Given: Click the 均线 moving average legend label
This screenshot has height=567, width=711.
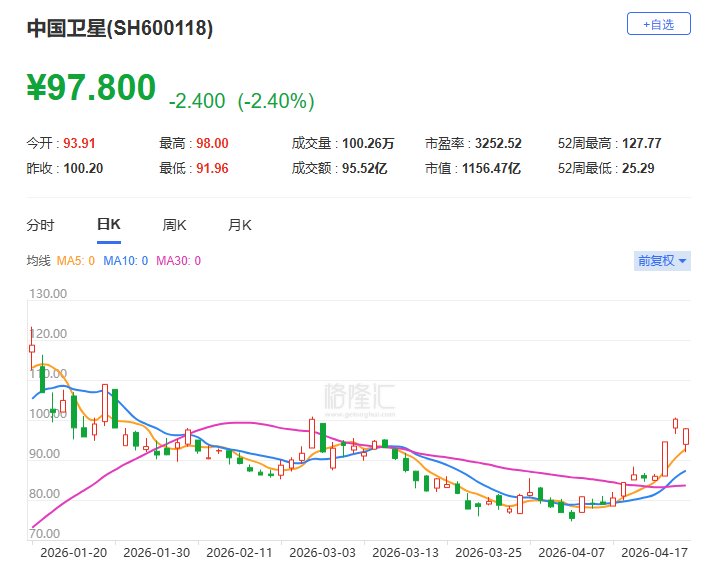Looking at the screenshot, I should [x=38, y=261].
